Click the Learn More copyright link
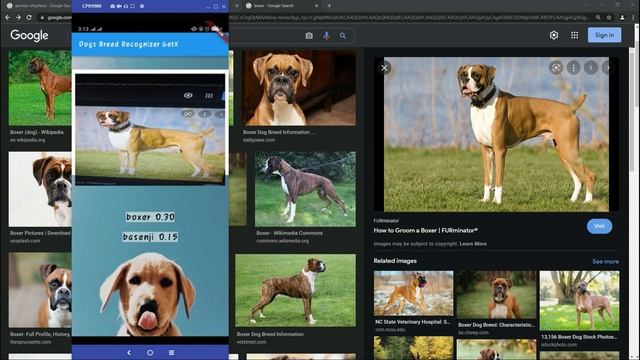The height and width of the screenshot is (360, 640). tap(473, 244)
